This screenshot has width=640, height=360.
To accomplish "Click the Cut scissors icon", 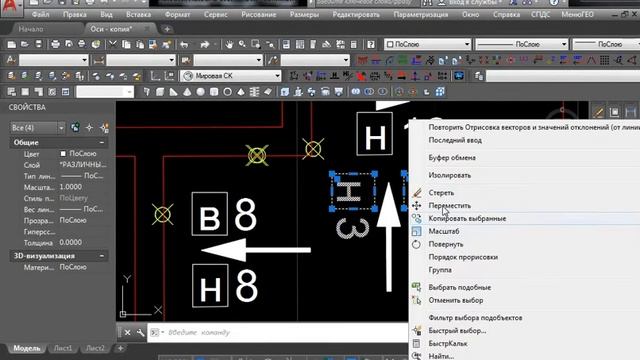I will (113, 44).
